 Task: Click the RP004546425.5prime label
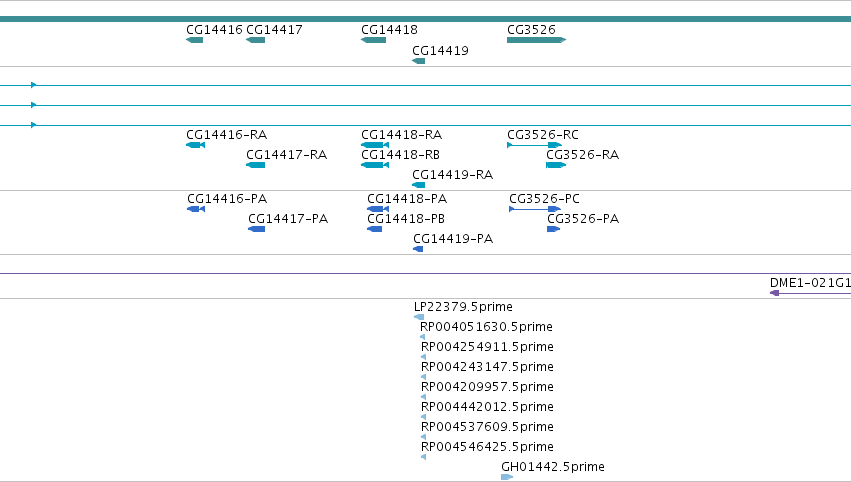487,447
